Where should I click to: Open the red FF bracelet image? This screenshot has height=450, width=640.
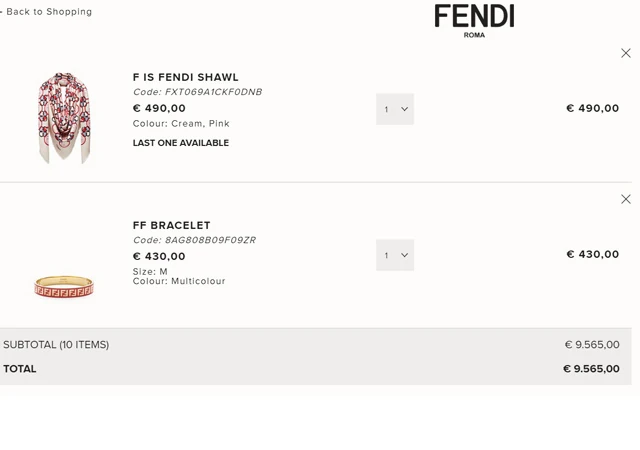pos(64,287)
